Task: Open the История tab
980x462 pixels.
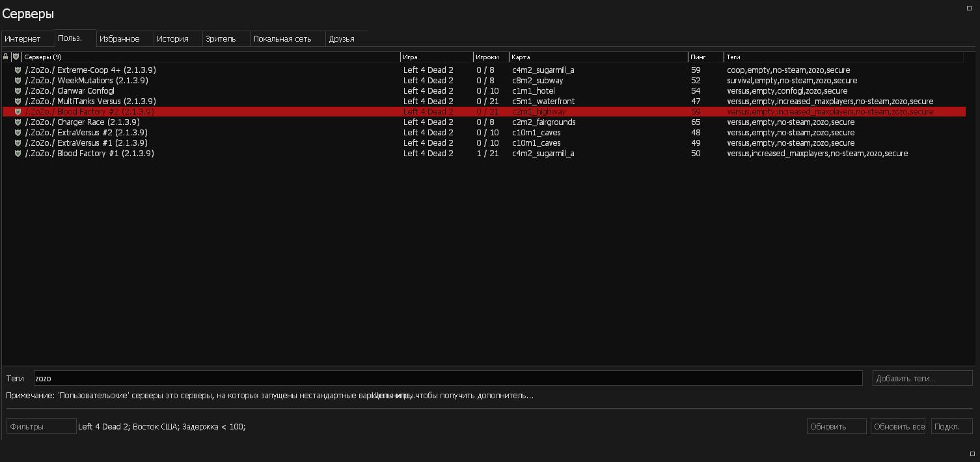Action: (178, 38)
